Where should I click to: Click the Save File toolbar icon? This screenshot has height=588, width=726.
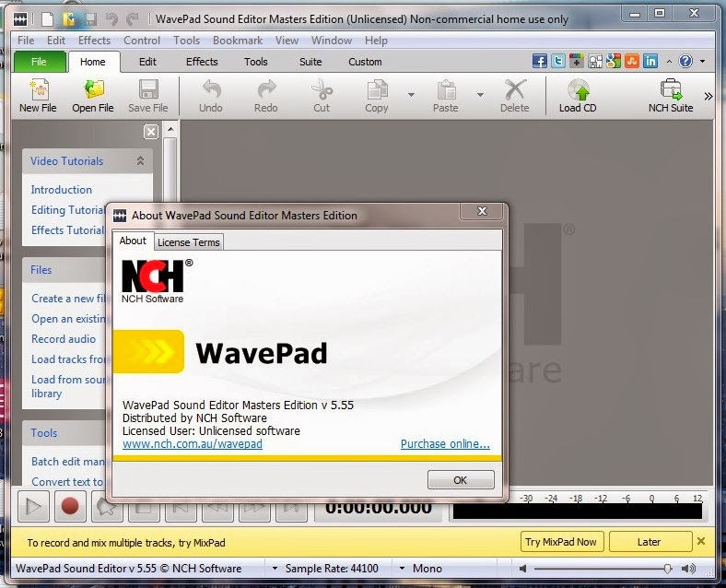tap(148, 96)
